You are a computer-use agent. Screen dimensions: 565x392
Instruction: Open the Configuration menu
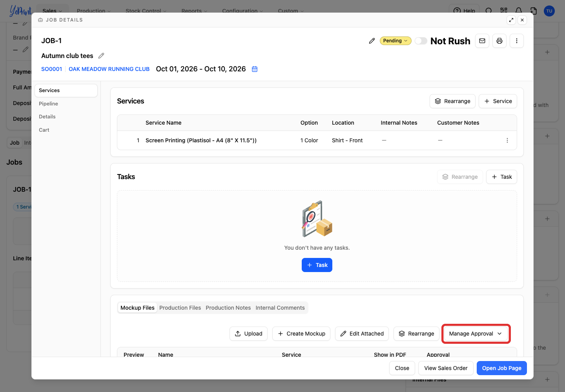pos(242,11)
